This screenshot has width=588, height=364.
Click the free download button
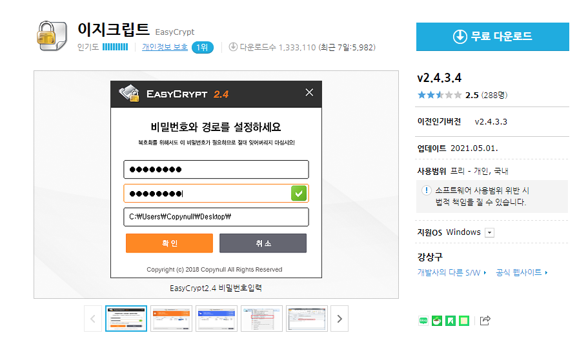pos(492,37)
